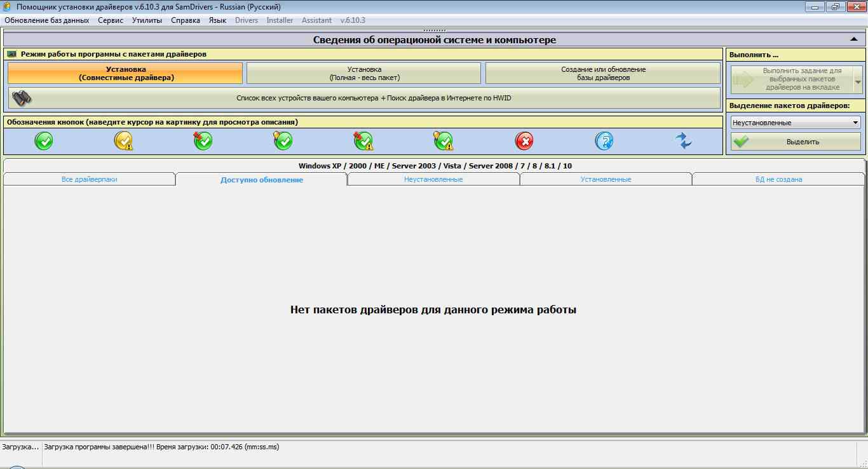
Task: Click the Assistant menu item
Action: 316,20
